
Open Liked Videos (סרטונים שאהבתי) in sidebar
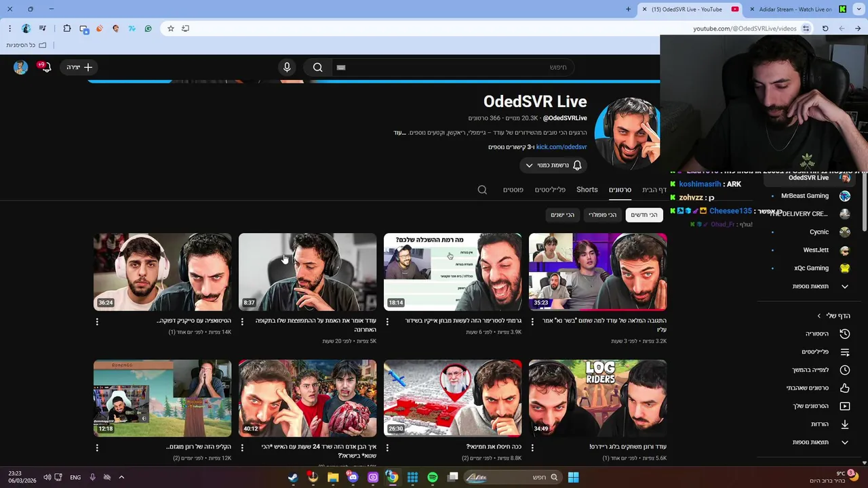810,388
